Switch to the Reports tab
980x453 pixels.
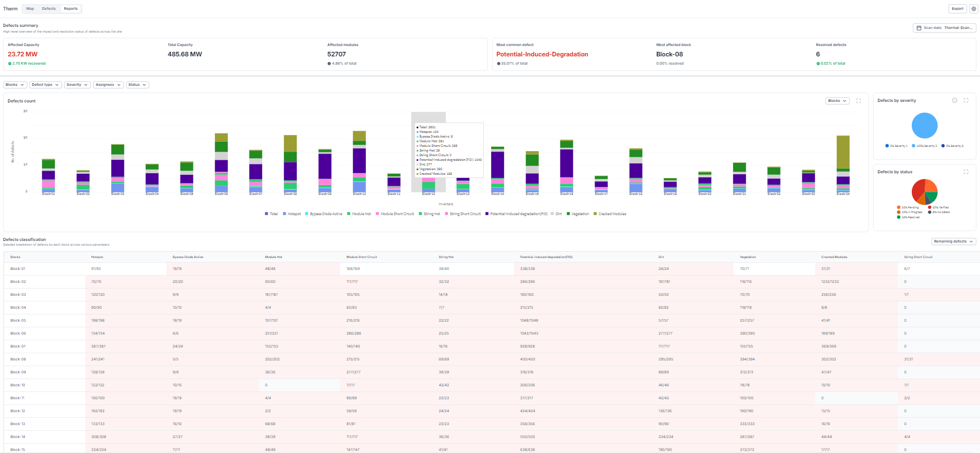tap(71, 9)
